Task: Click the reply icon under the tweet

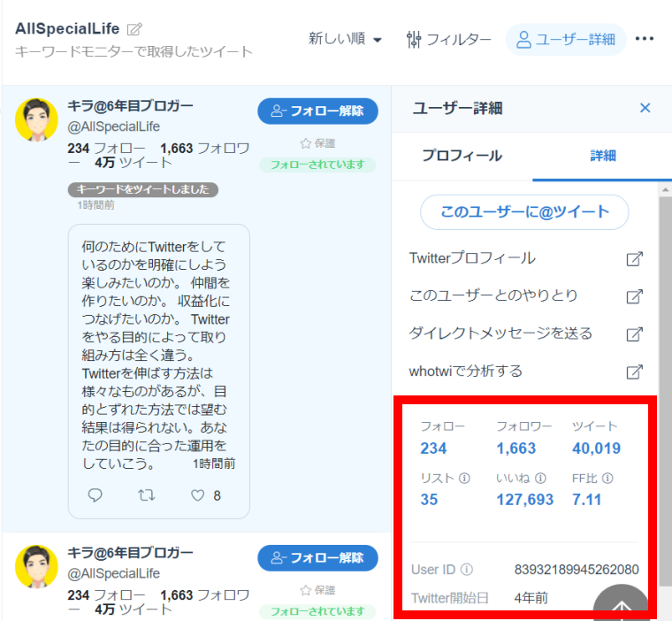Action: 95,495
